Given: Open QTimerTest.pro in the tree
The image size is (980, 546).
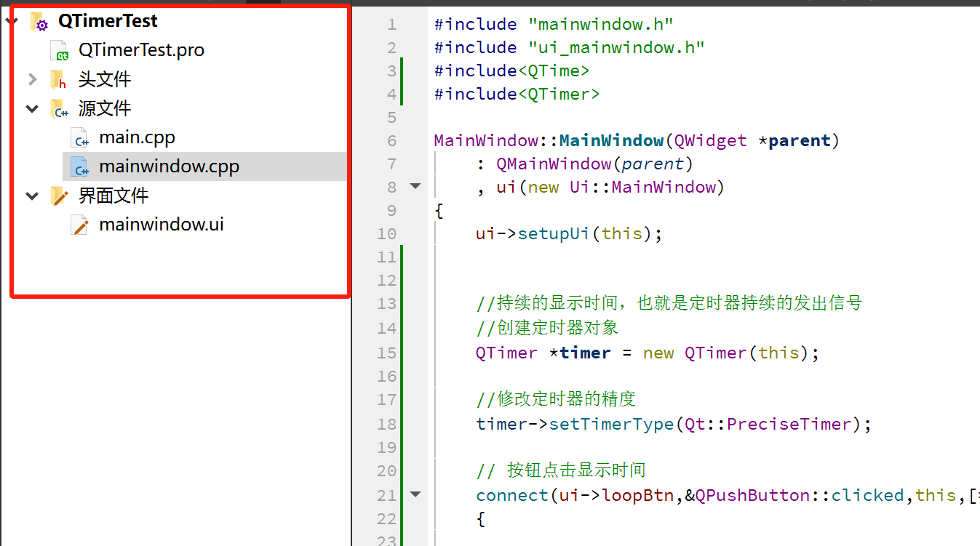Looking at the screenshot, I should click(141, 50).
